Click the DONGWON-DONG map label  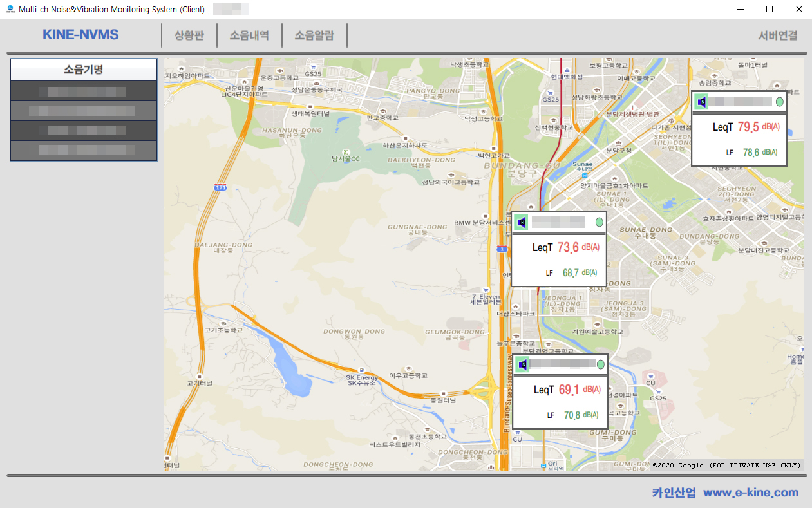(x=354, y=332)
